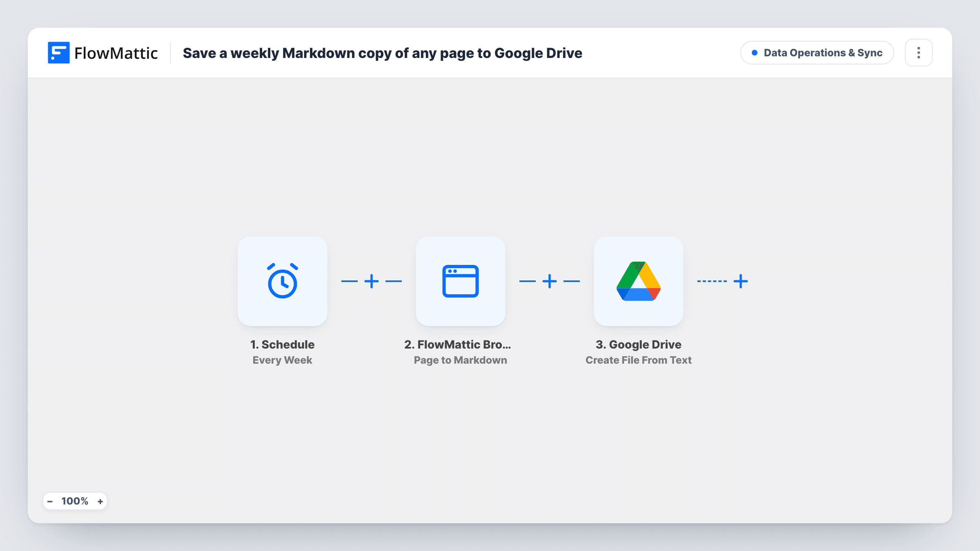Image resolution: width=980 pixels, height=551 pixels.
Task: Click the 'Create File From Text' subtitle
Action: point(639,360)
